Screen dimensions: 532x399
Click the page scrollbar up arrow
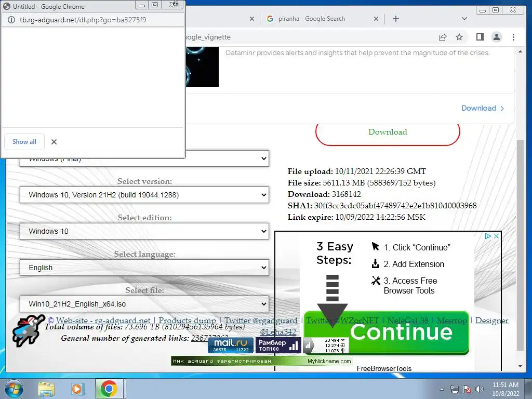tap(520, 51)
